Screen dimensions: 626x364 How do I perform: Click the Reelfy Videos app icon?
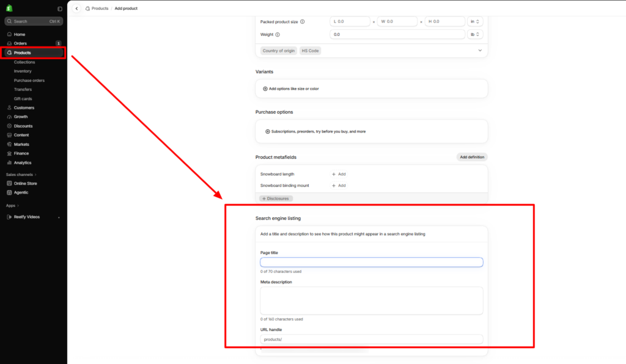[9, 217]
